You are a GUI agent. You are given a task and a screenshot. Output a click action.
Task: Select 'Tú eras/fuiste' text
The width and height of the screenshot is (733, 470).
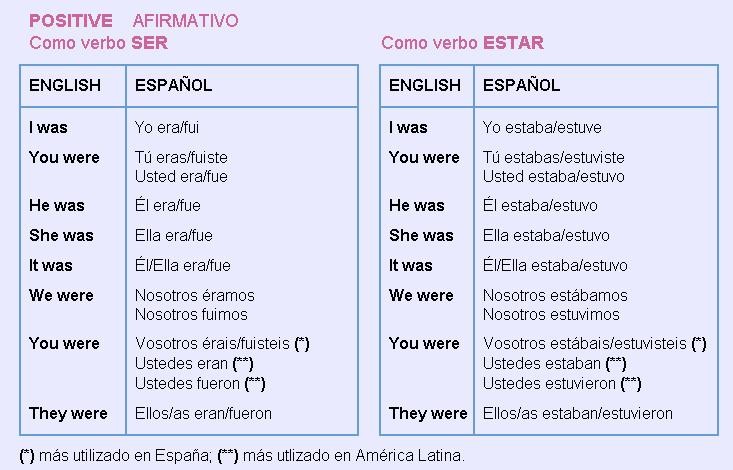181,157
